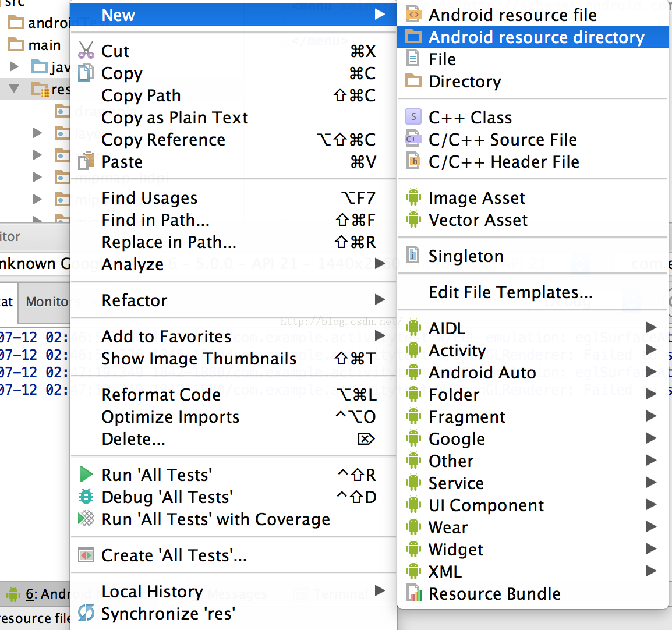This screenshot has width=672, height=630.
Task: Click the C/C++ Source File icon
Action: [x=413, y=139]
